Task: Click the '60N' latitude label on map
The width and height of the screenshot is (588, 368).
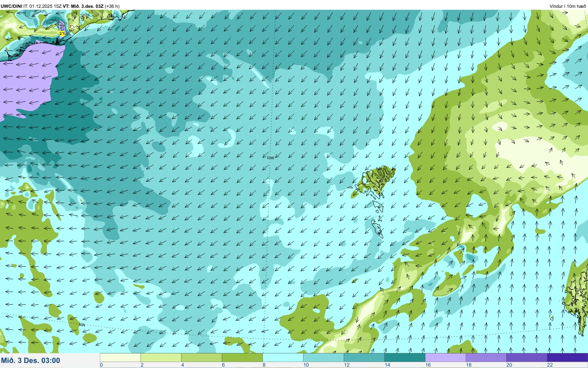Action: tap(82, 324)
